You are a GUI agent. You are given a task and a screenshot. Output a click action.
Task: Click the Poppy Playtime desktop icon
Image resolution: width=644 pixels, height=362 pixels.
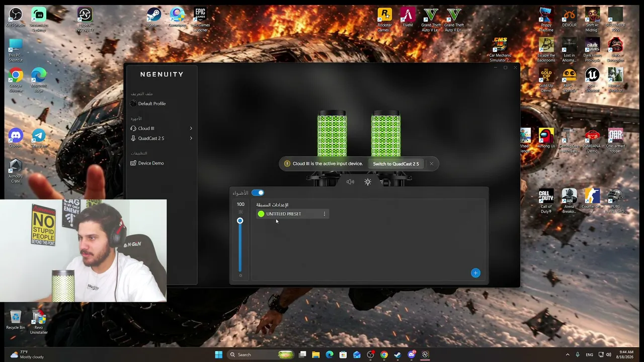tap(546, 20)
